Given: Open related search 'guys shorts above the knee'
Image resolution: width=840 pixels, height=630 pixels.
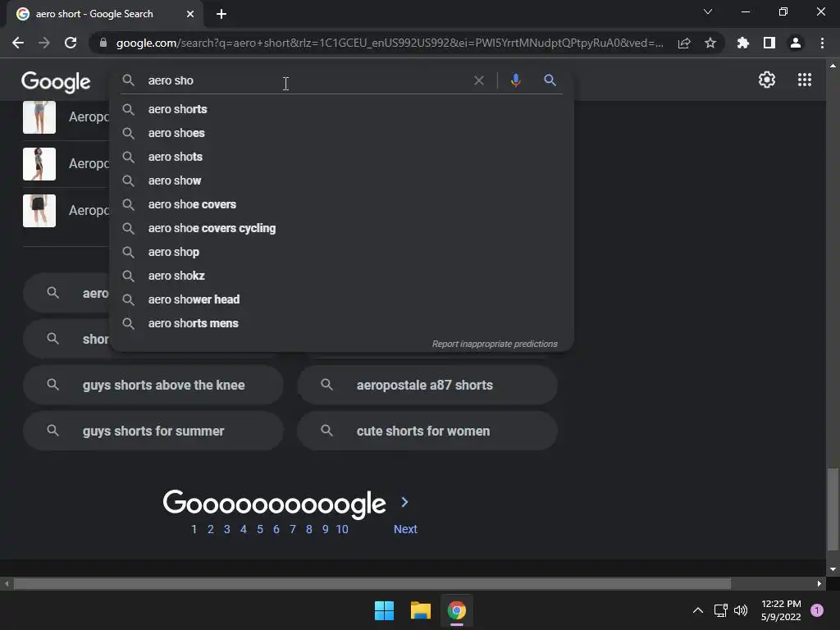Looking at the screenshot, I should tap(153, 385).
